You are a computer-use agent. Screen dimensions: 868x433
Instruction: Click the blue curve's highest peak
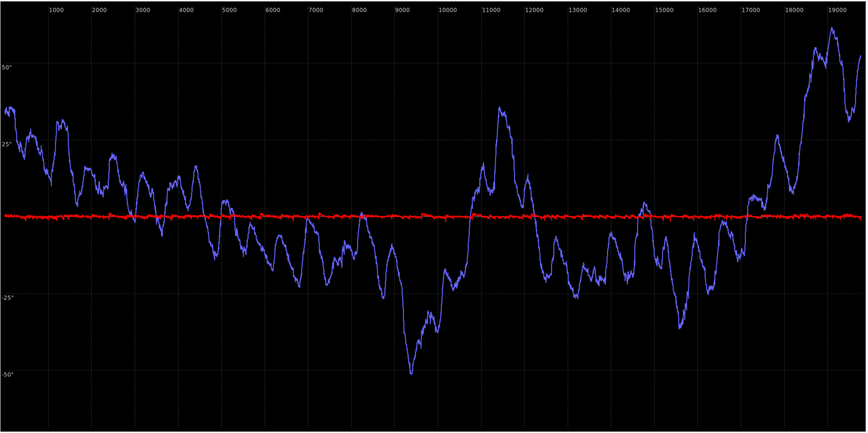click(x=832, y=28)
